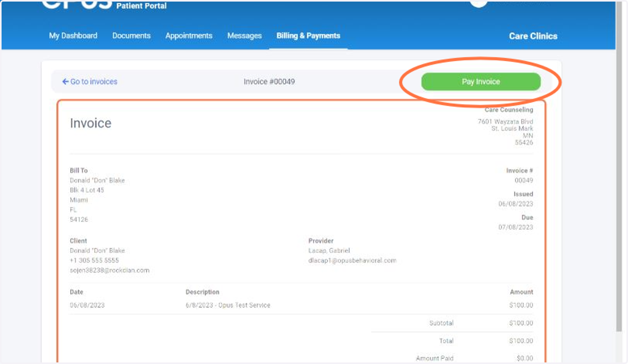This screenshot has width=628, height=364.
Task: Click the Amount Paid $0.00 value
Action: coord(524,359)
